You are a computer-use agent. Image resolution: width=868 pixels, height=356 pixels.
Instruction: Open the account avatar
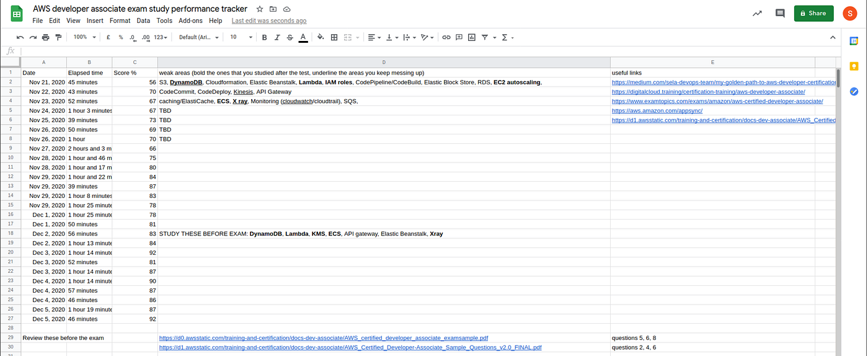tap(851, 13)
